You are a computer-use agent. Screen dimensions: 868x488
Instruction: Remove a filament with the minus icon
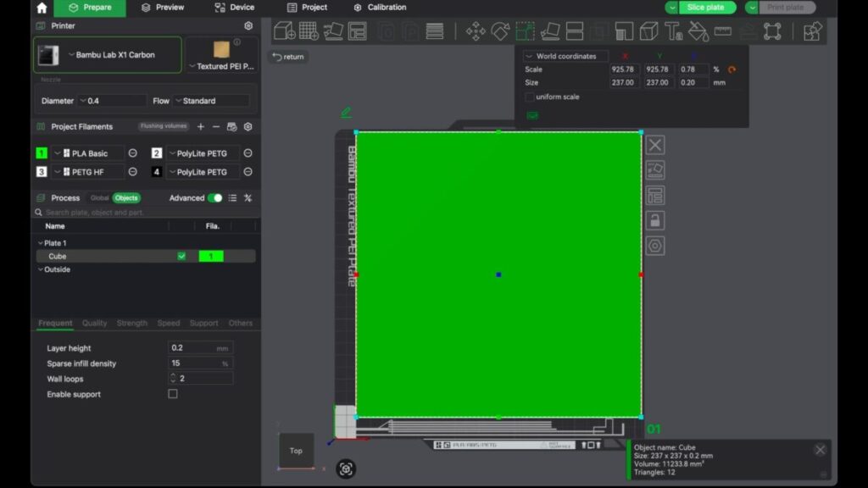[x=216, y=127]
